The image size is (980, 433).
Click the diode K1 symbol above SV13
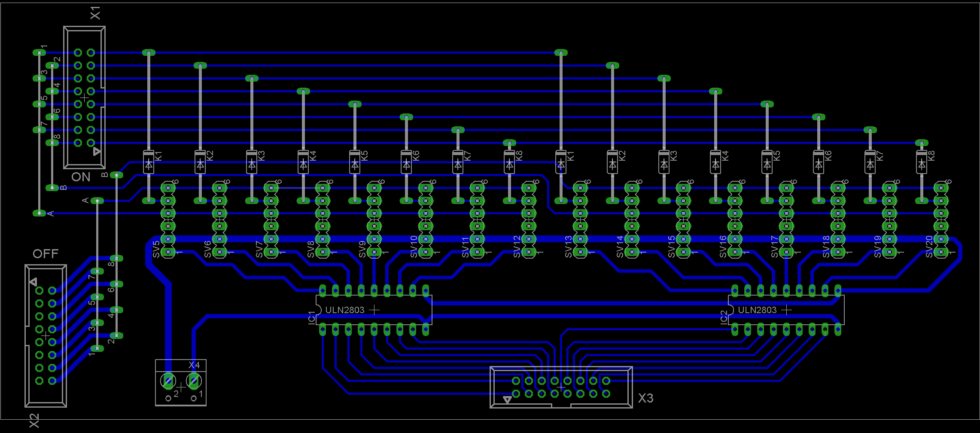(x=561, y=164)
